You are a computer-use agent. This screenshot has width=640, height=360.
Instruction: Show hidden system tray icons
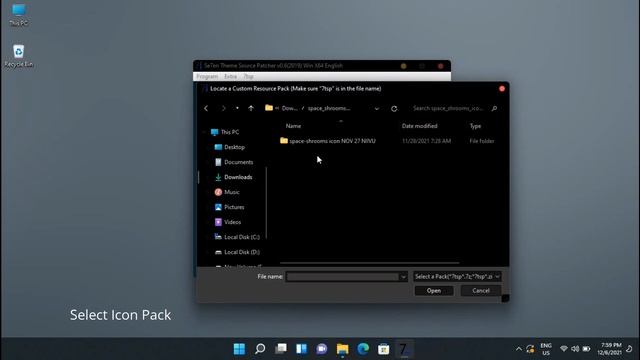pos(518,349)
